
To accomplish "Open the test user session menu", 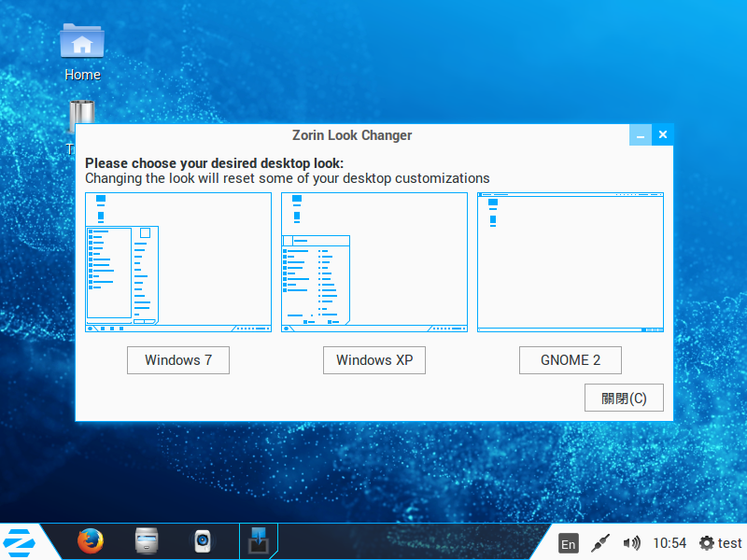I will click(720, 543).
